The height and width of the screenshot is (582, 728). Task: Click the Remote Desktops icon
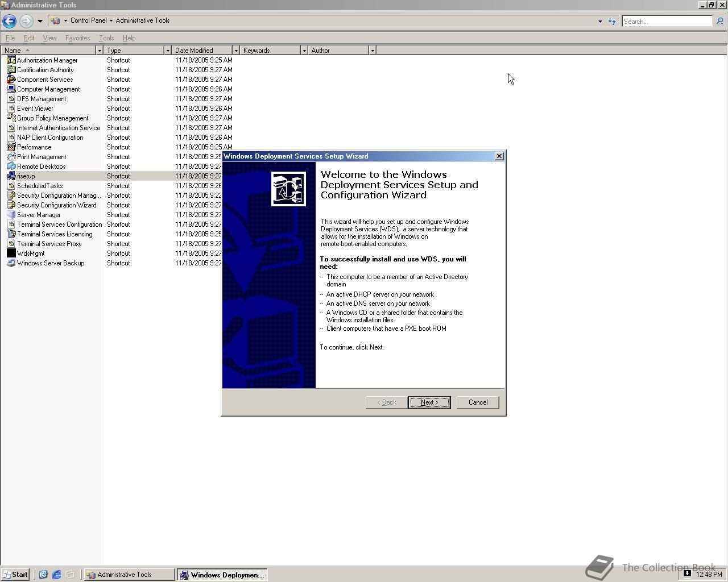pyautogui.click(x=11, y=167)
